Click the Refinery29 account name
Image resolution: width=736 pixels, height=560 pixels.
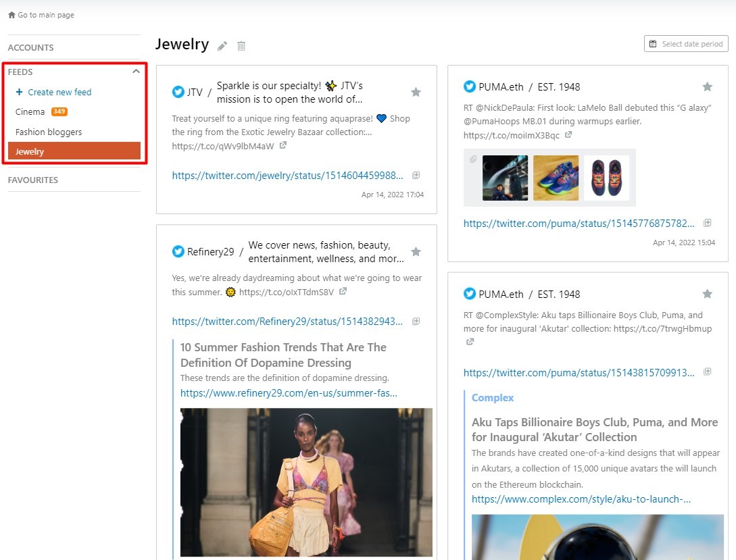[x=210, y=252]
